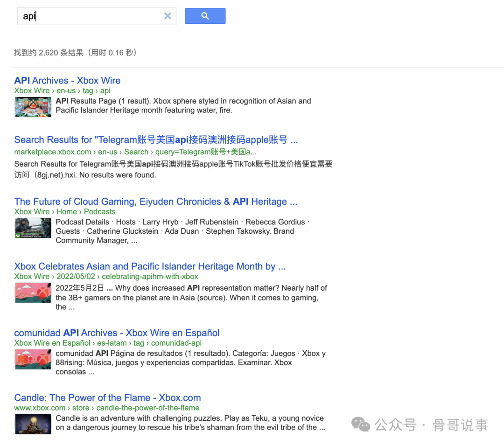Click snippet date "2022年5月2日"
This screenshot has height=445, width=504.
point(80,288)
